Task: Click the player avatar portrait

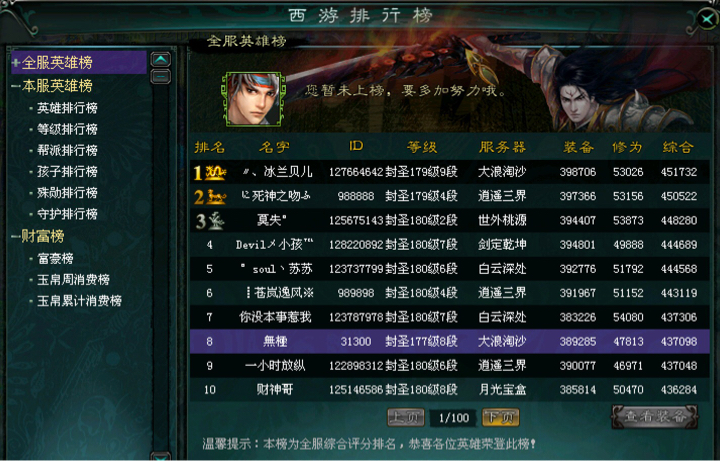Action: click(253, 99)
